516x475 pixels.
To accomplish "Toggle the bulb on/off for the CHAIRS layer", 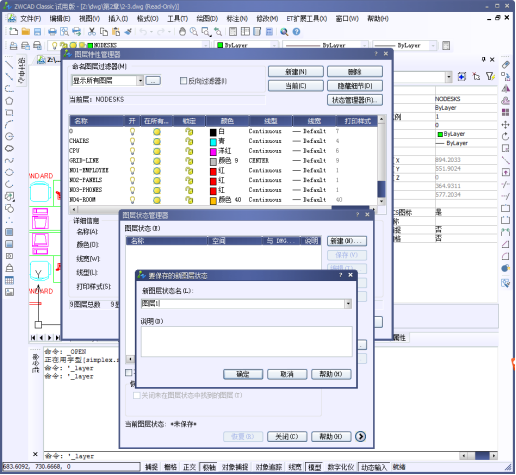I will pyautogui.click(x=132, y=141).
